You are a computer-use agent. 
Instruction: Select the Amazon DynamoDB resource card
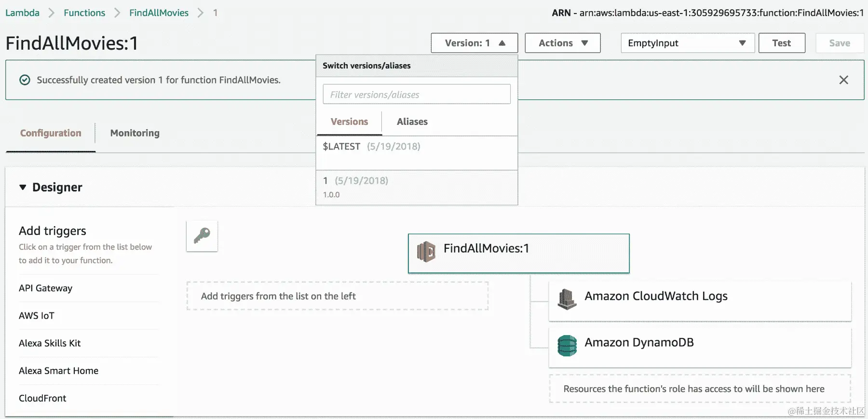(x=700, y=348)
